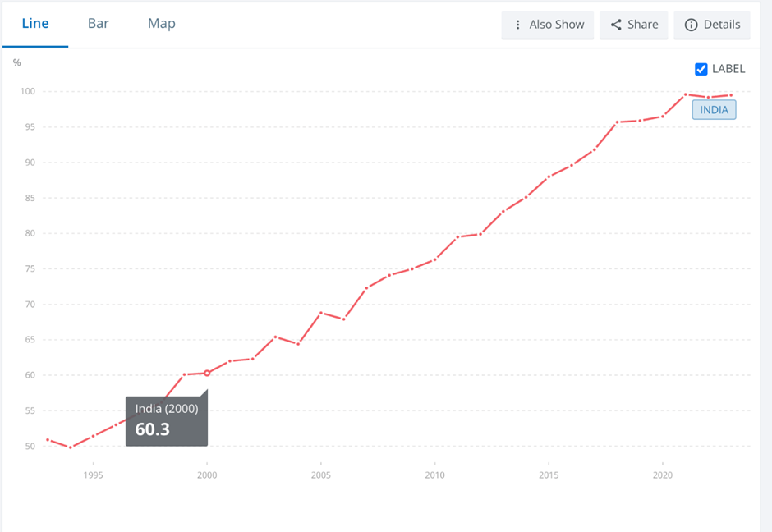Click the INDIA series label tag
The height and width of the screenshot is (532, 772).
[714, 110]
